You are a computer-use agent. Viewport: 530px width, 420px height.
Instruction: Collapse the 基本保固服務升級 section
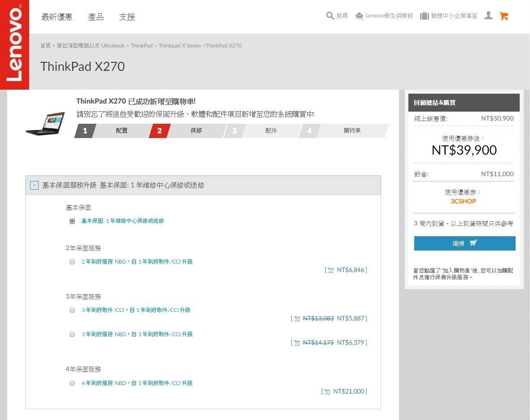pos(34,186)
